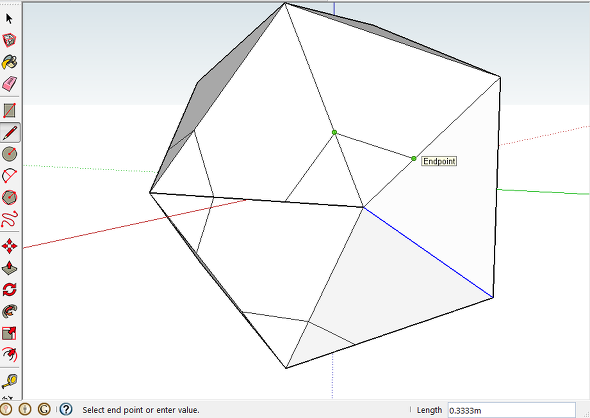
Task: Click the credits person status icon
Action: [x=25, y=409]
